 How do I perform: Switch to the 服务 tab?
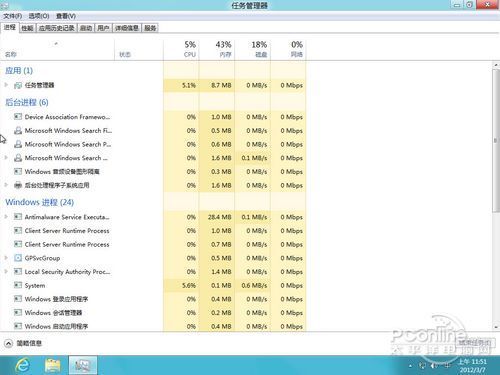pyautogui.click(x=150, y=28)
